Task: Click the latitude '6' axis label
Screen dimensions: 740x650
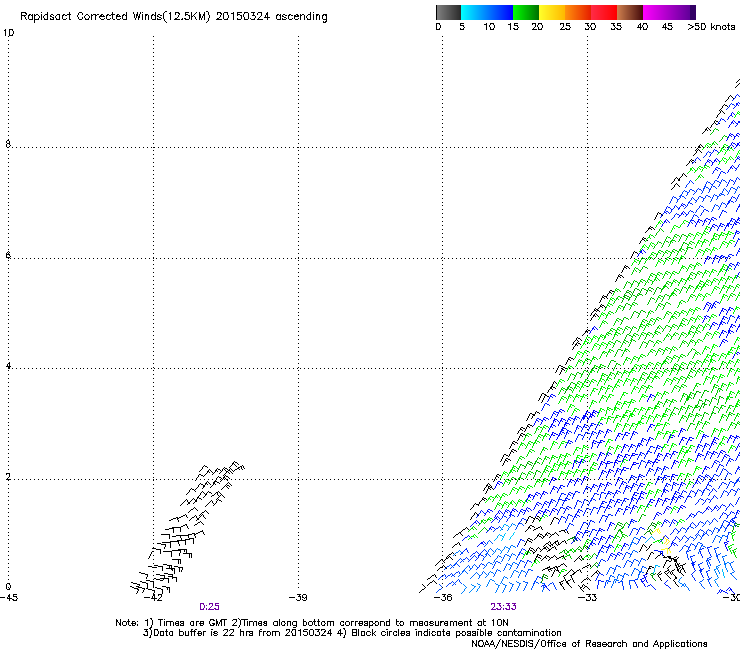Action: click(8, 255)
